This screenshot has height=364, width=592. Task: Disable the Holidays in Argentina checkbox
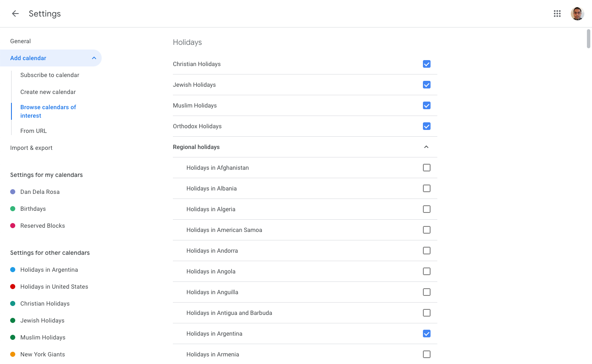pyautogui.click(x=427, y=334)
